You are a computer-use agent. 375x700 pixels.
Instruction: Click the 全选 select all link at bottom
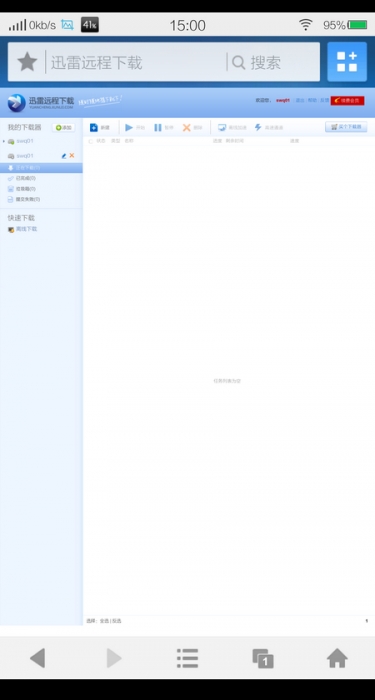[x=104, y=621]
